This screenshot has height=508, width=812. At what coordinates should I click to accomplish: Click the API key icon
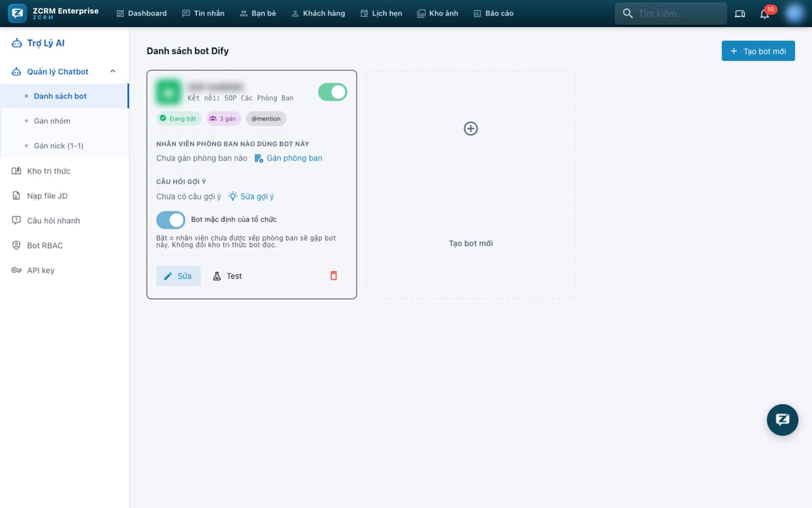point(16,270)
